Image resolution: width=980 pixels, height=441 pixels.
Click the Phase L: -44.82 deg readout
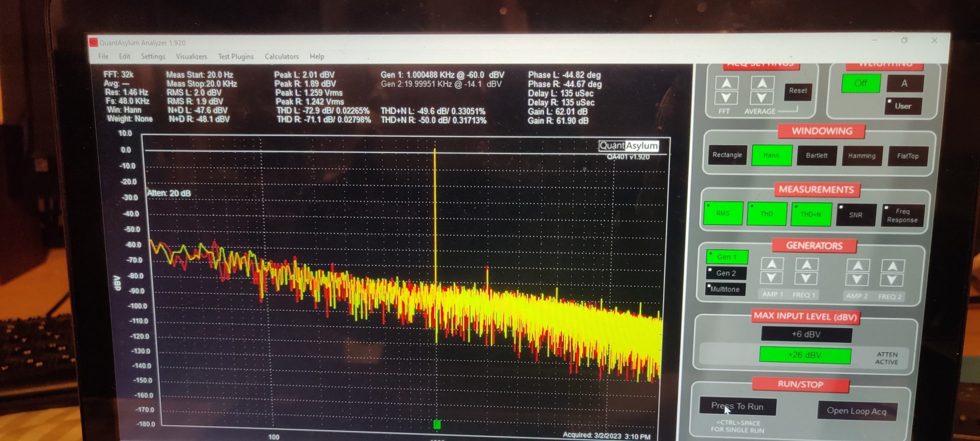pyautogui.click(x=564, y=75)
